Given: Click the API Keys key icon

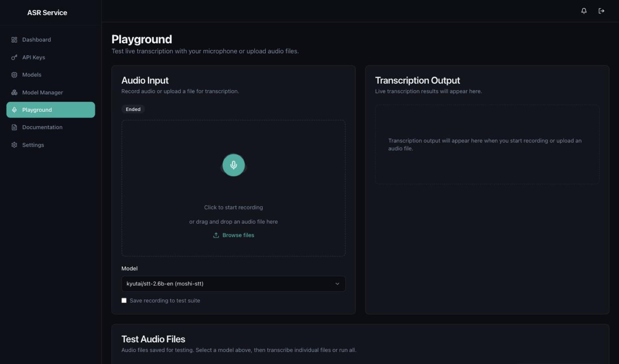Looking at the screenshot, I should pyautogui.click(x=14, y=57).
